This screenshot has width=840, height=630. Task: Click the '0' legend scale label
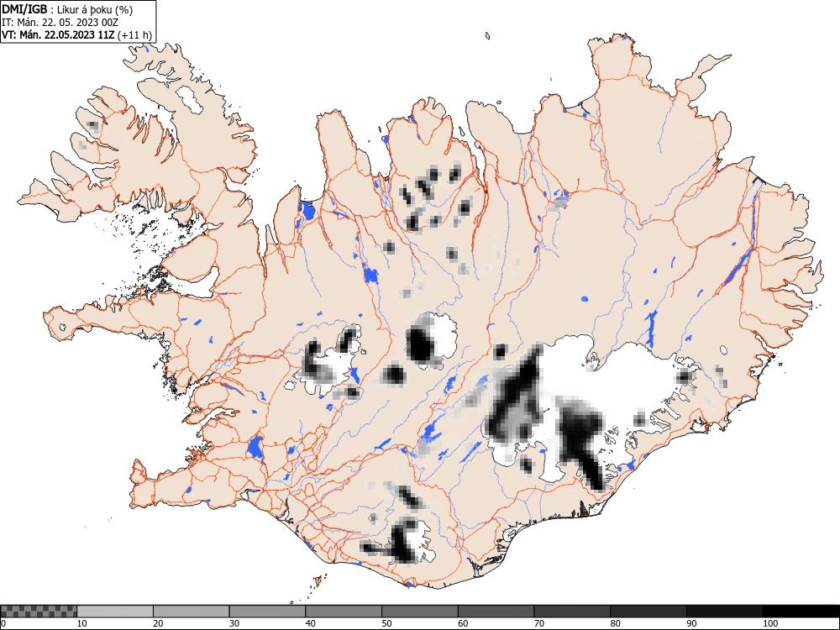pos(3,623)
